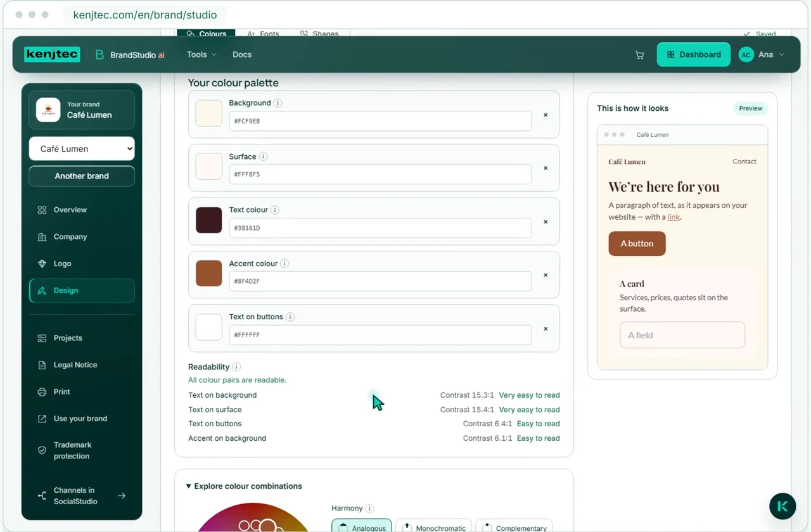Open the shopping cart icon
811x532 pixels.
[x=639, y=55]
